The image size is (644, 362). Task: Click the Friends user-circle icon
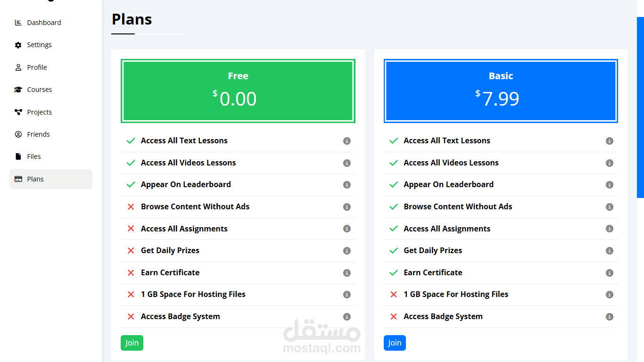click(18, 134)
